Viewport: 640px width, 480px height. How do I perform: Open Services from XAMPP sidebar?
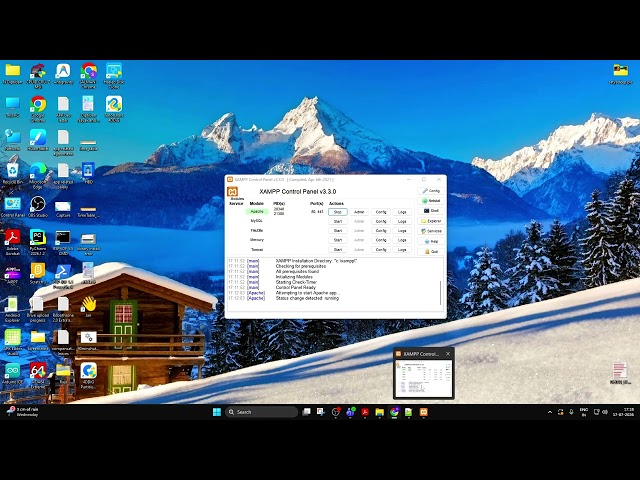point(431,231)
